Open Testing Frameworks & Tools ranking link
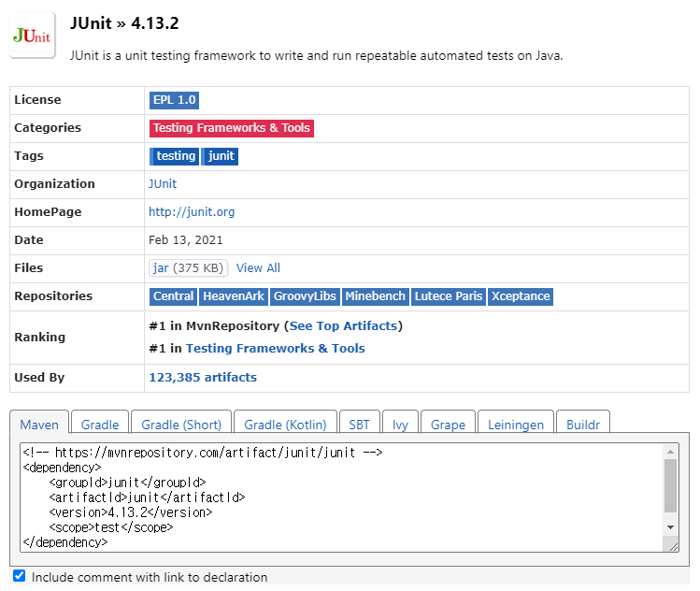700x591 pixels. coord(276,349)
